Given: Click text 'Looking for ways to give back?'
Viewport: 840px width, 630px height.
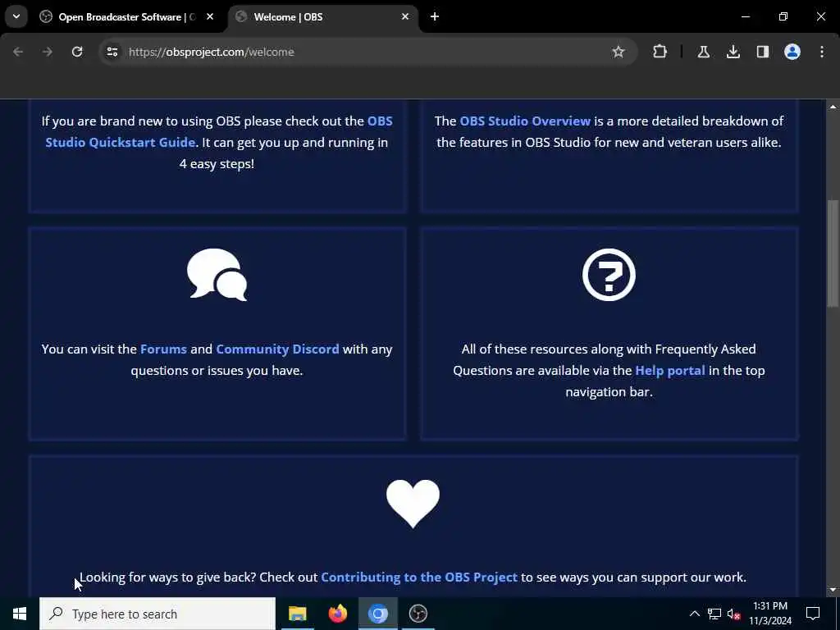Looking at the screenshot, I should (x=168, y=577).
